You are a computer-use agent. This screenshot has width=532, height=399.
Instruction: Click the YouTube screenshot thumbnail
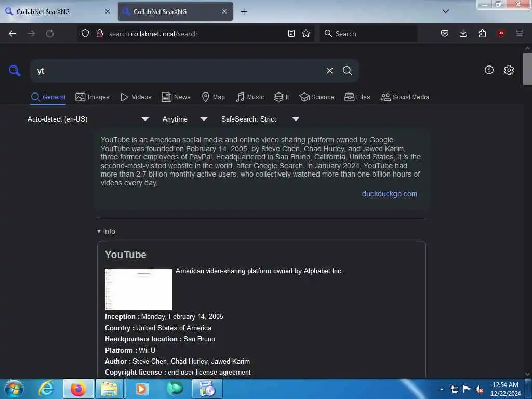(139, 289)
